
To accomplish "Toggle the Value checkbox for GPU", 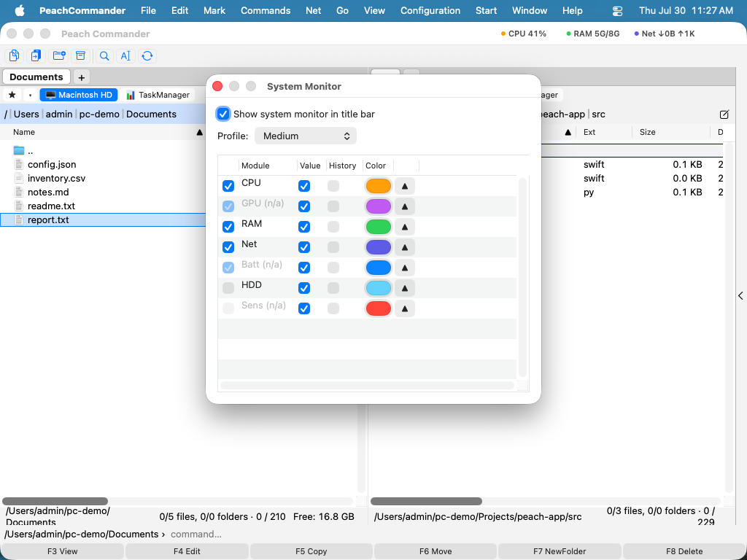I will pos(304,206).
